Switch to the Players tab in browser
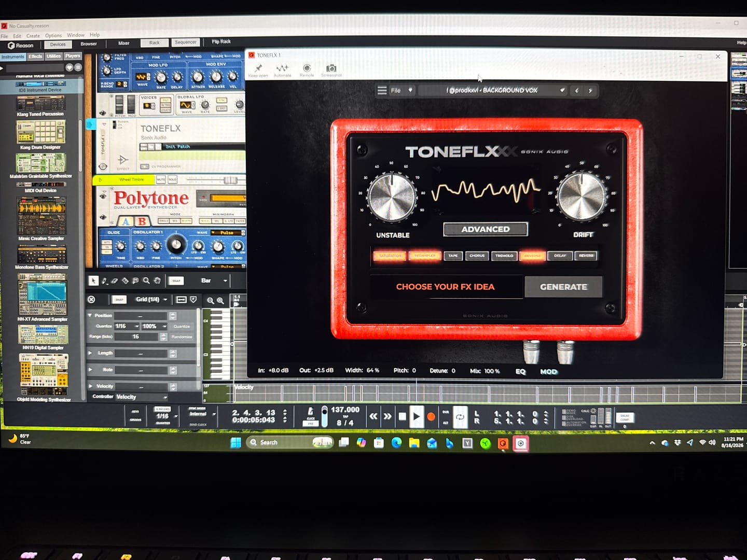The image size is (747, 560). [73, 56]
